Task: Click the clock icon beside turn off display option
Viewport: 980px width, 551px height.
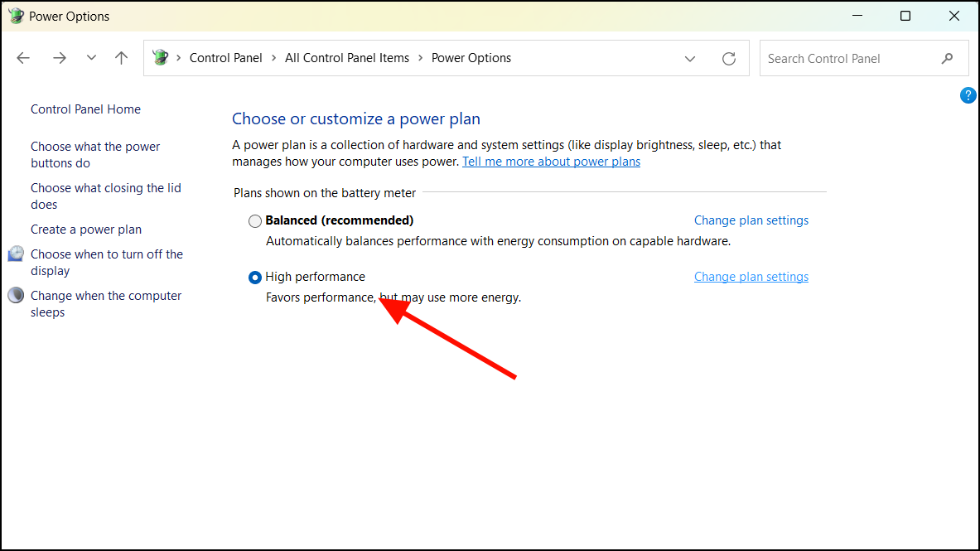Action: click(x=16, y=254)
